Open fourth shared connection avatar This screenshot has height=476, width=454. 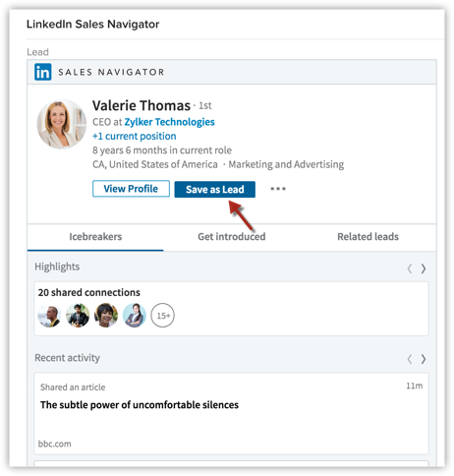135,316
